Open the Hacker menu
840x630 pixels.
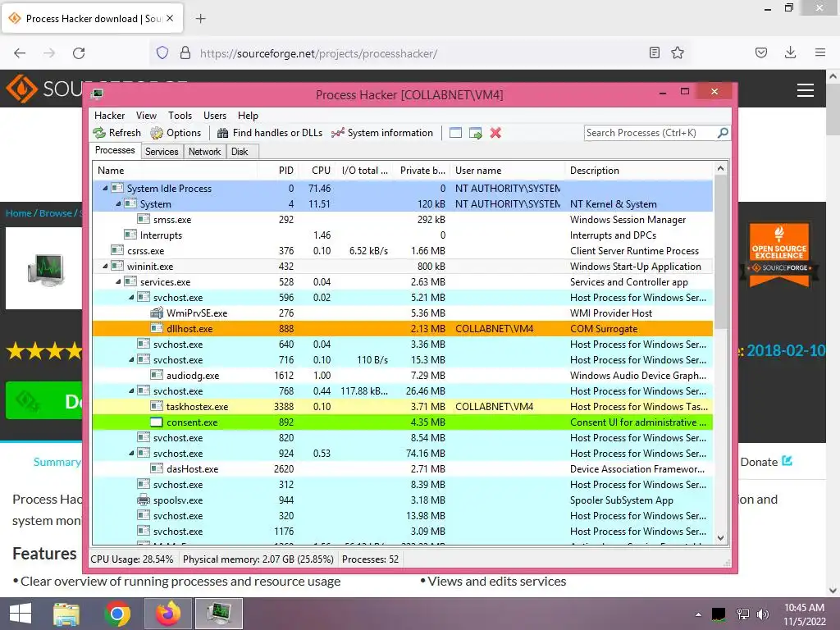click(109, 116)
